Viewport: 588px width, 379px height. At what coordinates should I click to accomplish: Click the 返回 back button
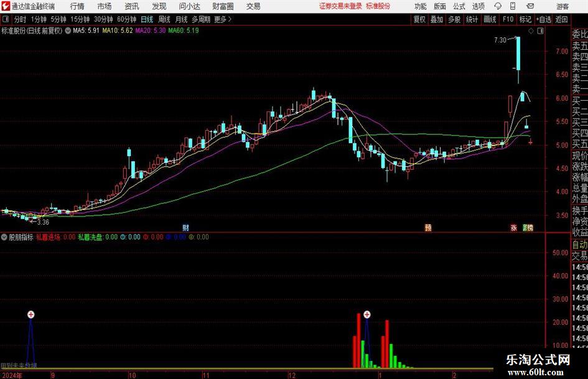[x=561, y=19]
